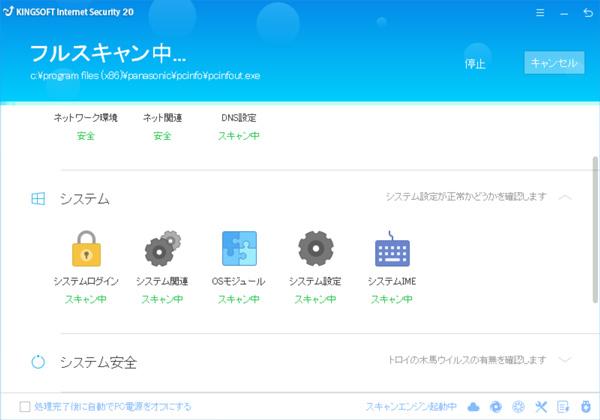Click the back arrow in title bar
Screen dimensions: 600x420
pos(586,14)
